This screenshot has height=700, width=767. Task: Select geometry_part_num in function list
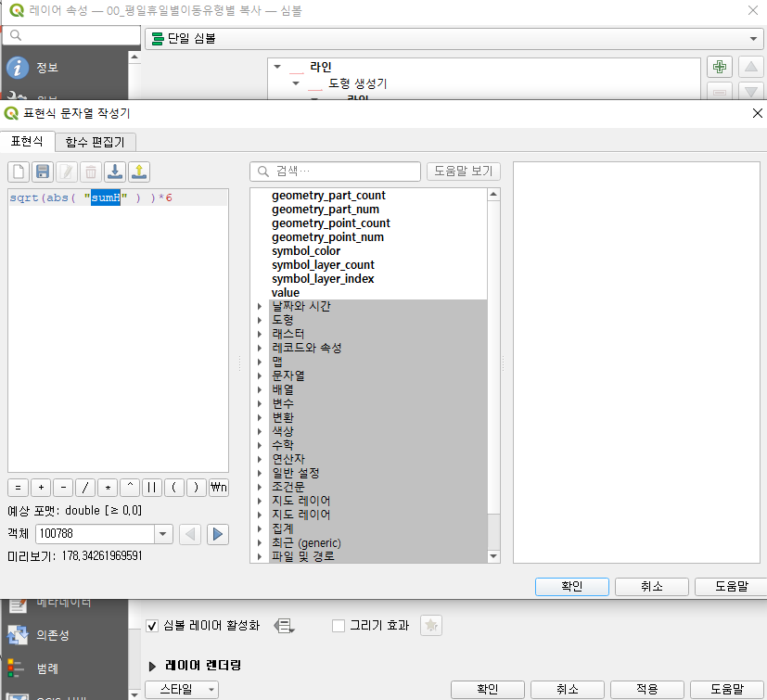point(326,210)
